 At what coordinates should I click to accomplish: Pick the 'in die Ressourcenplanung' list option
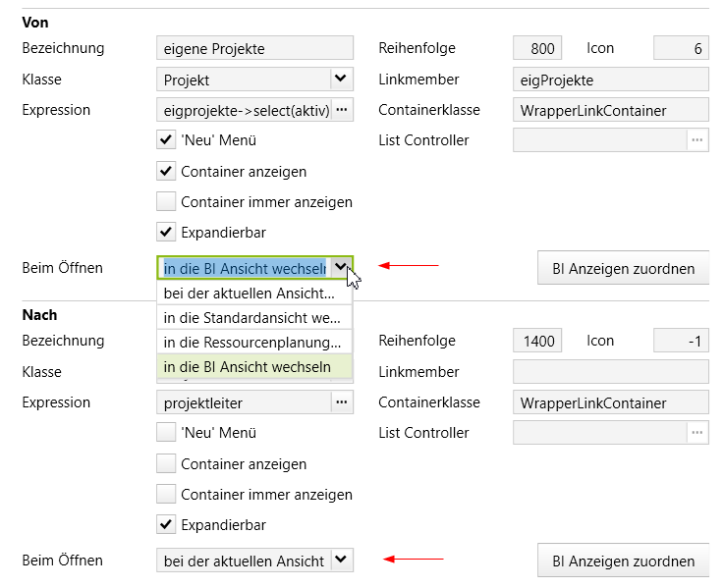point(253,342)
